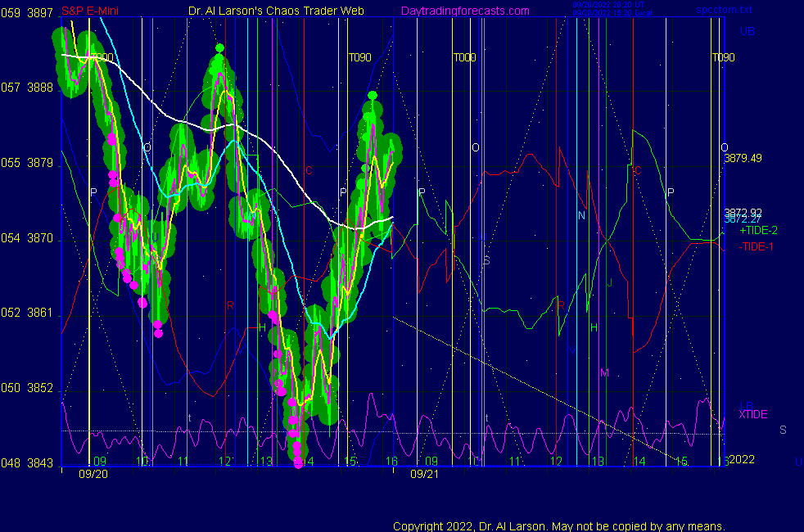Viewport: 804px width, 532px height.
Task: Click the '050 3852' price axis label
Action: [27, 388]
